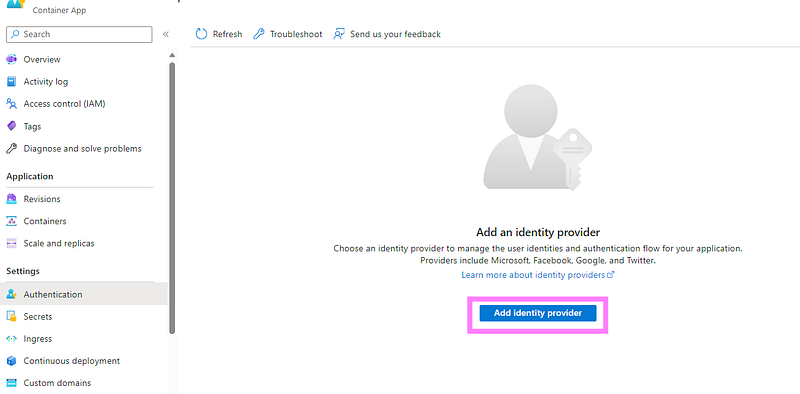
Task: Click the Custom domains icon
Action: click(x=11, y=383)
